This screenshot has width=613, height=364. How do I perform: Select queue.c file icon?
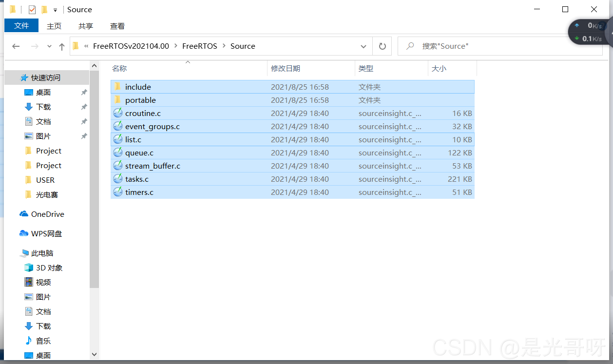click(118, 153)
